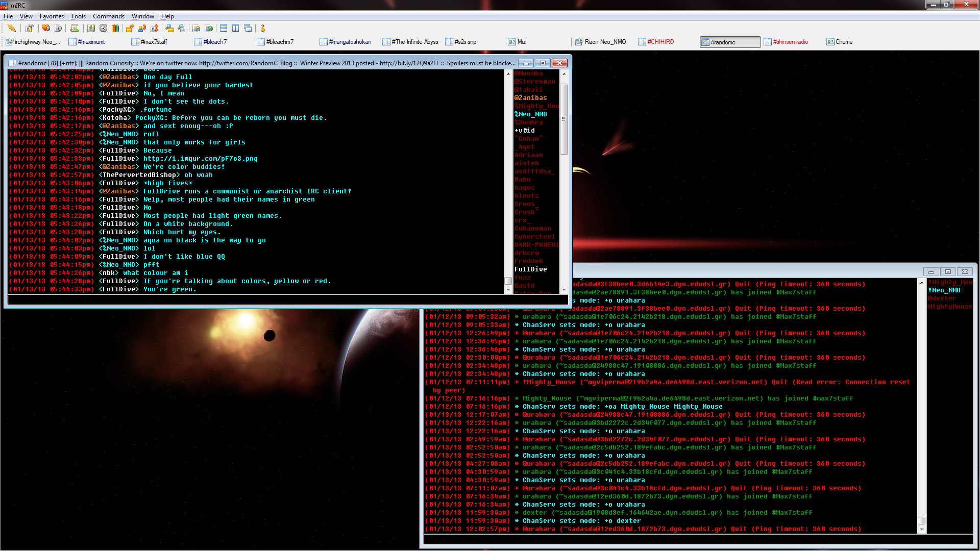This screenshot has height=551, width=980.
Task: Click the #randomc message input box
Action: 287,300
